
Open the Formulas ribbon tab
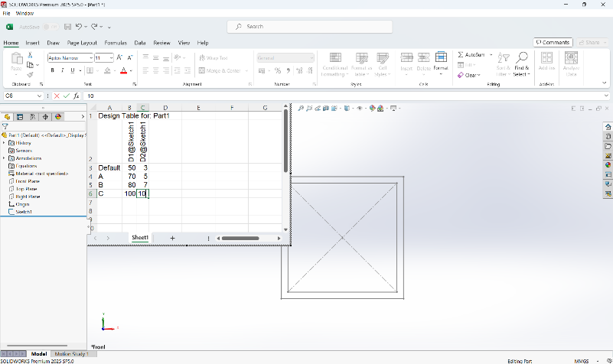pos(116,43)
